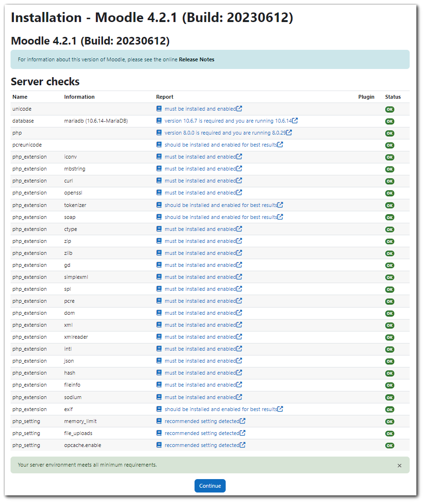This screenshot has height=504, width=425.
Task: Select the file_uploads information cell
Action: [78, 433]
